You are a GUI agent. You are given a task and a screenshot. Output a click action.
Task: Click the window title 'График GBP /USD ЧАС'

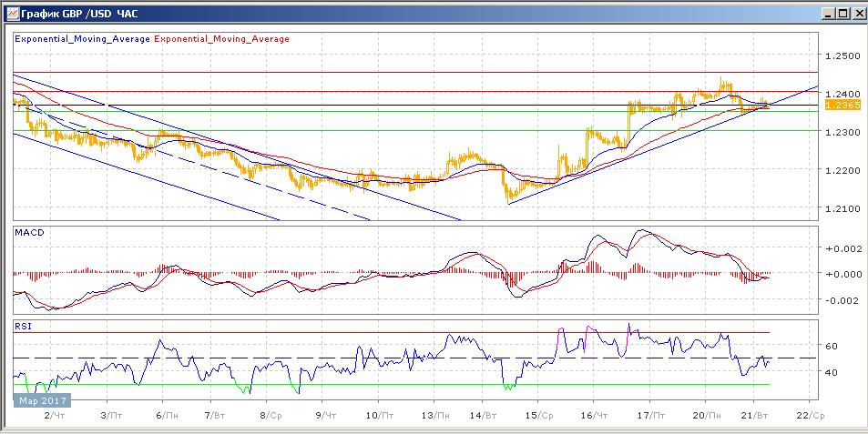coord(77,13)
